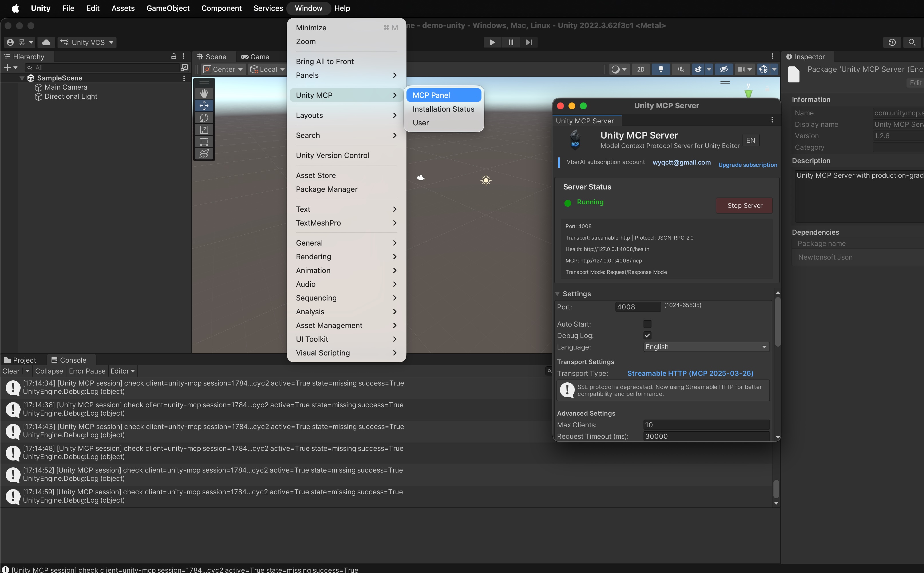Click the Unity MCP Server logo icon
Viewport: 924px width, 573px height.
coord(575,140)
